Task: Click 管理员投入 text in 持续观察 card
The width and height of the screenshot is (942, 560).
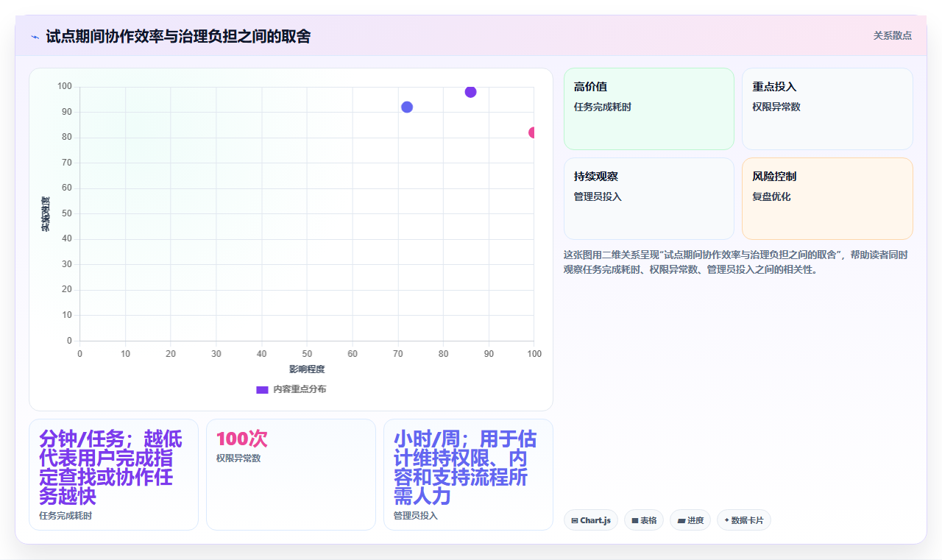Action: [598, 196]
